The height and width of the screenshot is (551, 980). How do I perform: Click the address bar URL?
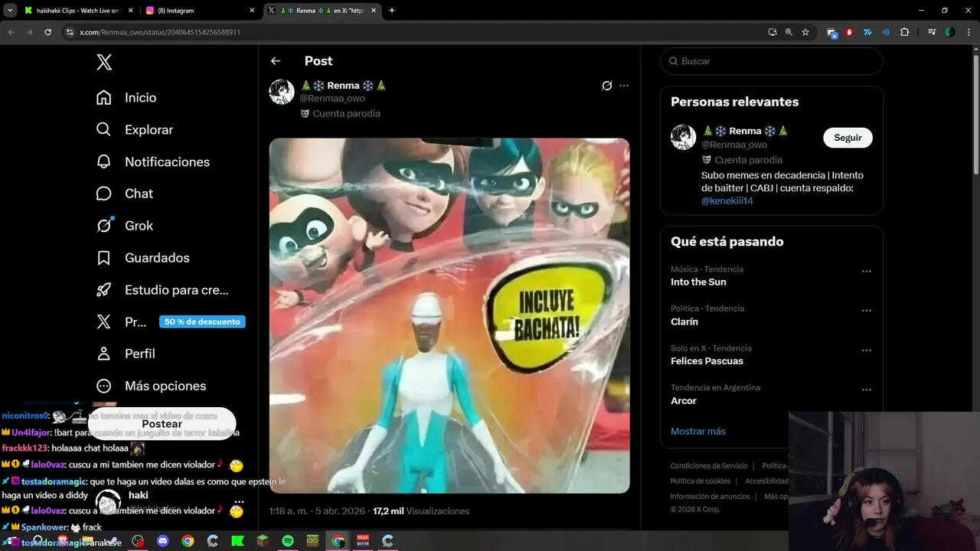160,32
